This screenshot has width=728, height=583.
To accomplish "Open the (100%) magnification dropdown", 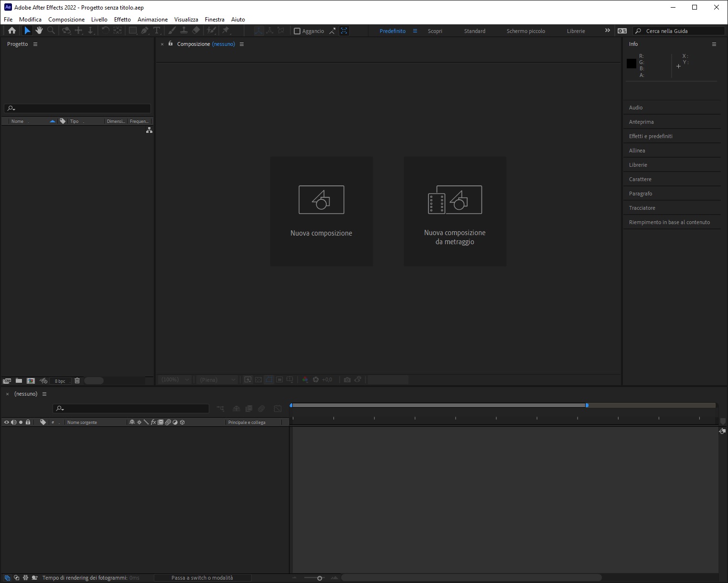I will pyautogui.click(x=175, y=379).
